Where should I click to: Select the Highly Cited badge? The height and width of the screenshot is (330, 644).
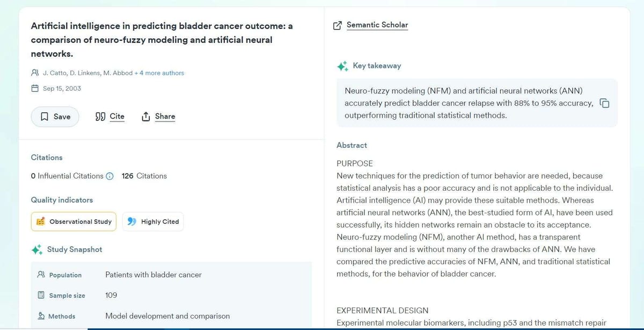coord(153,221)
